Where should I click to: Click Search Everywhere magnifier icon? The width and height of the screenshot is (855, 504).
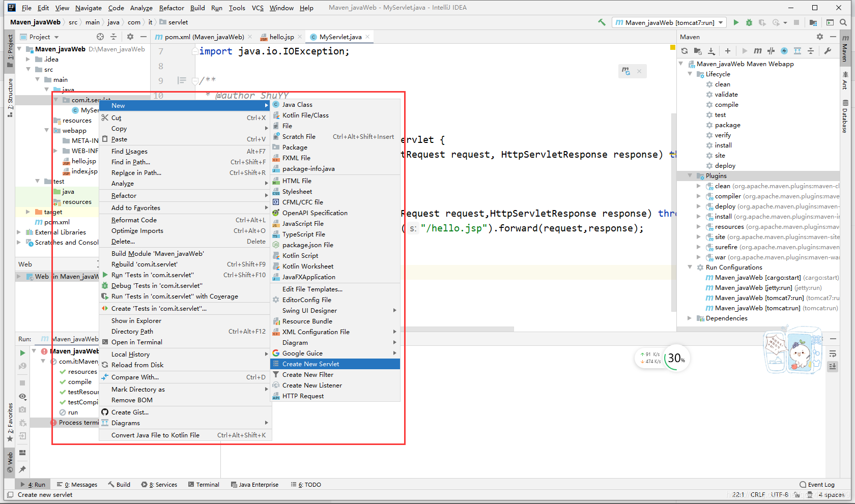(x=843, y=22)
